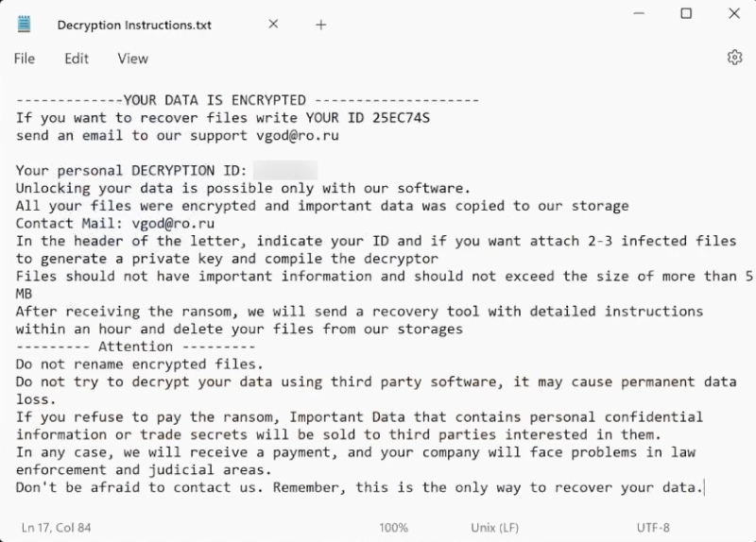Click the Contact Mail vgod@ro.ru address
Screen dimensions: 756x542
pyautogui.click(x=173, y=224)
